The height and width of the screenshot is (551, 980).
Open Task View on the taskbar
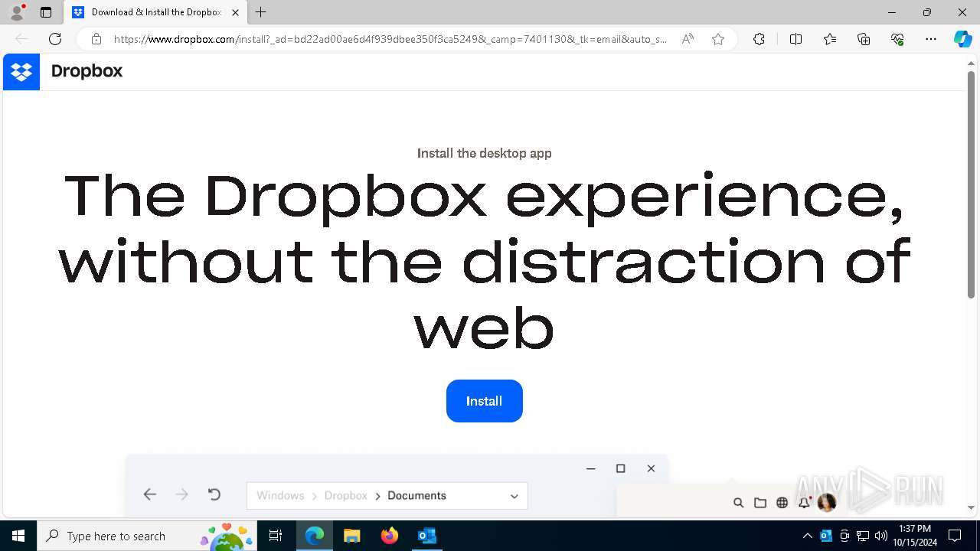pos(276,536)
